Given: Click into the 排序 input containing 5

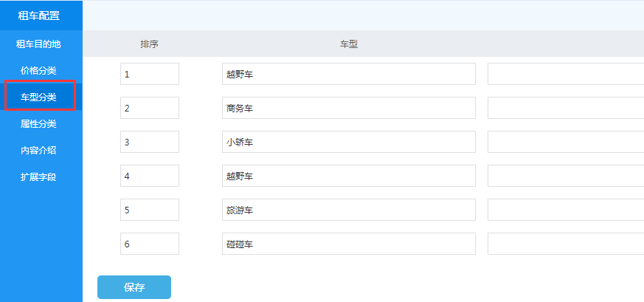Looking at the screenshot, I should point(150,210).
